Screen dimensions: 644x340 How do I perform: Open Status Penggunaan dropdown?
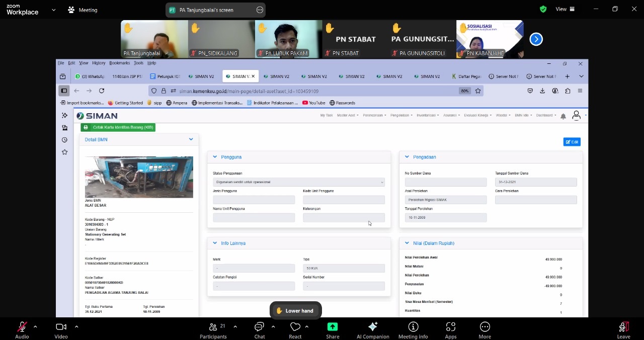[299, 182]
